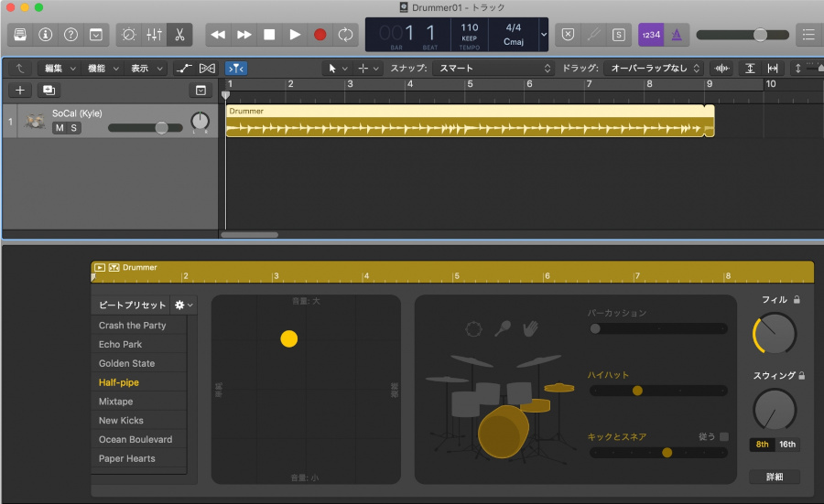Open the 編集 edit menu
Viewport: 824px width, 504px height.
pos(58,69)
